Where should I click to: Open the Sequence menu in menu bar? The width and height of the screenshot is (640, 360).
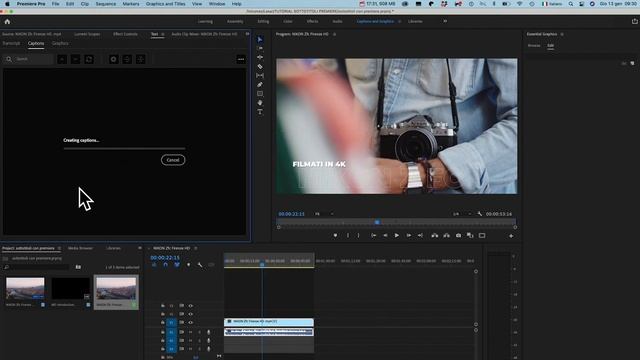coord(106,4)
